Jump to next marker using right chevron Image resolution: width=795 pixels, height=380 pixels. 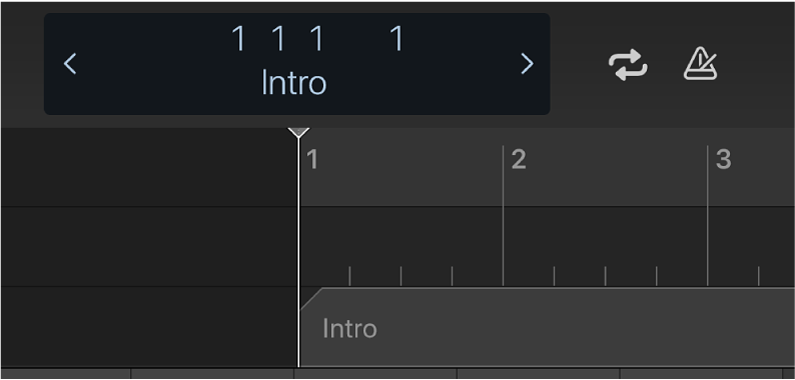pyautogui.click(x=527, y=64)
